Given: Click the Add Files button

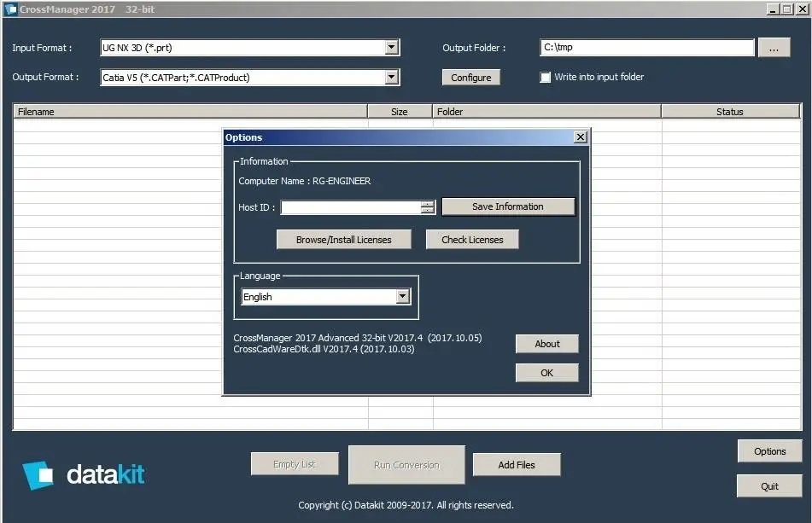Looking at the screenshot, I should tap(517, 464).
